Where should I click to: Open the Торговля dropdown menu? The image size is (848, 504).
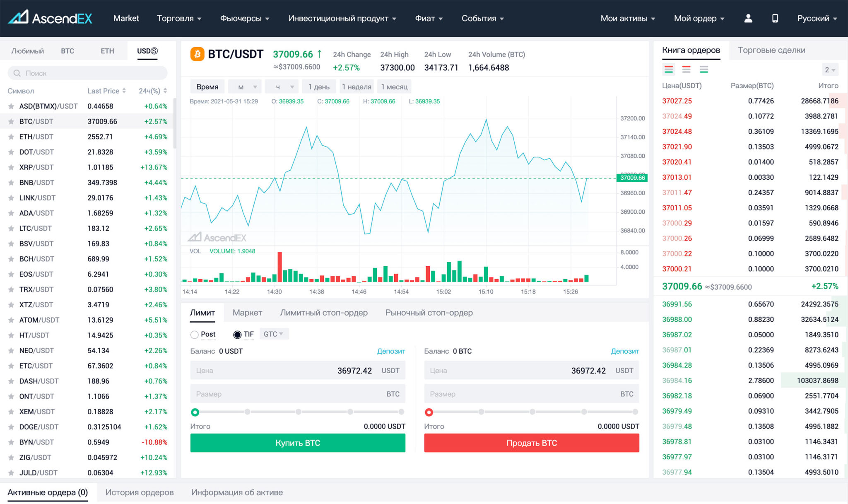pos(179,18)
